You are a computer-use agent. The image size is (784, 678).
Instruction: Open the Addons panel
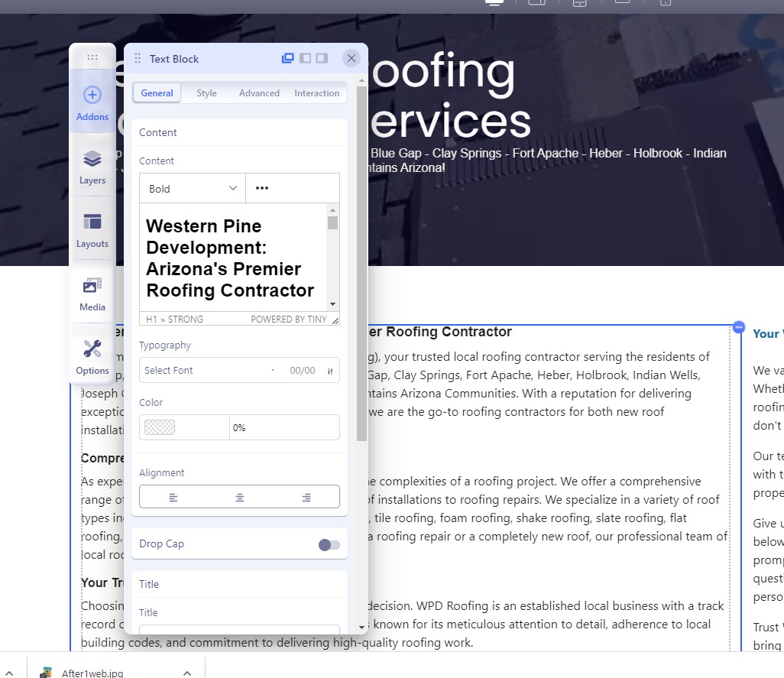point(92,102)
